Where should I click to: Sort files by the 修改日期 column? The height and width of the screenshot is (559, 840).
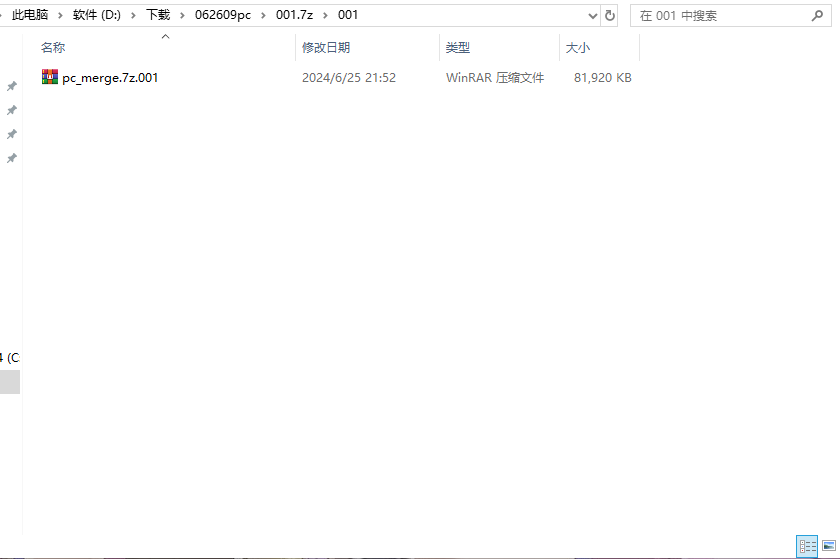pyautogui.click(x=326, y=47)
